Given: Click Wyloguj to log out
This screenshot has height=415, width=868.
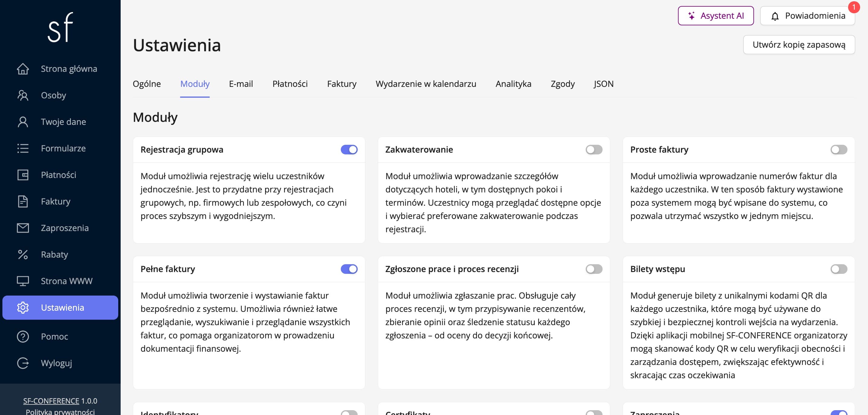Looking at the screenshot, I should [x=60, y=363].
